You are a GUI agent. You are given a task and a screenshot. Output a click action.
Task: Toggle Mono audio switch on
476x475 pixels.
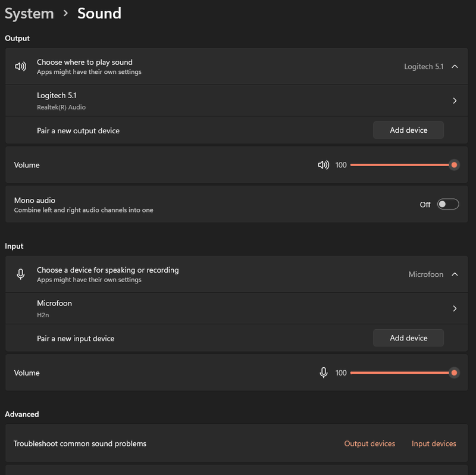tap(448, 204)
